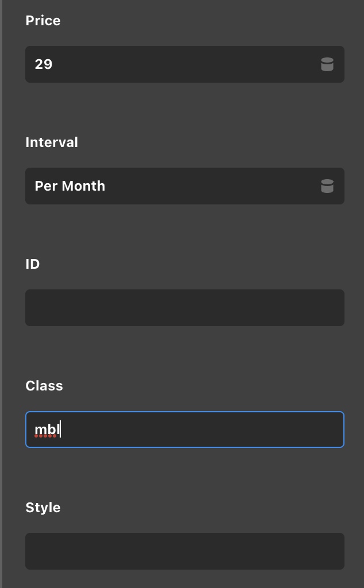Connect Interval to collection data via cylinder icon
This screenshot has width=364, height=588.
pyautogui.click(x=327, y=186)
